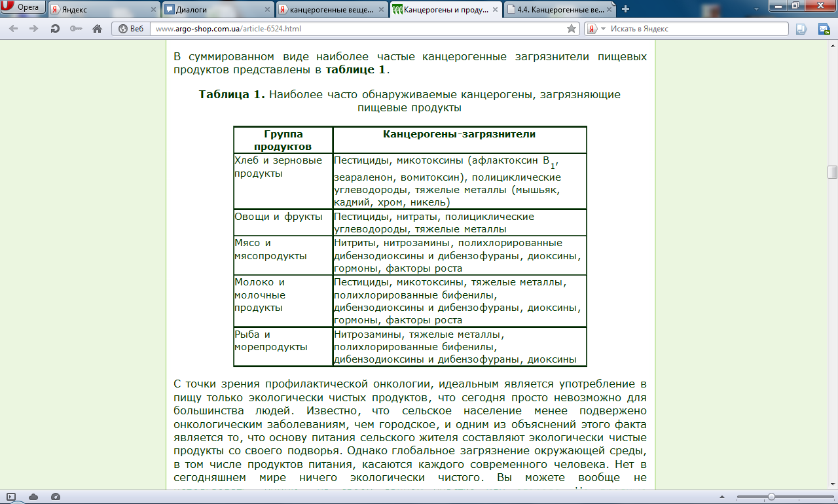This screenshot has height=504, width=838.
Task: Select cell Овощи и фрукты
Action: (283, 223)
